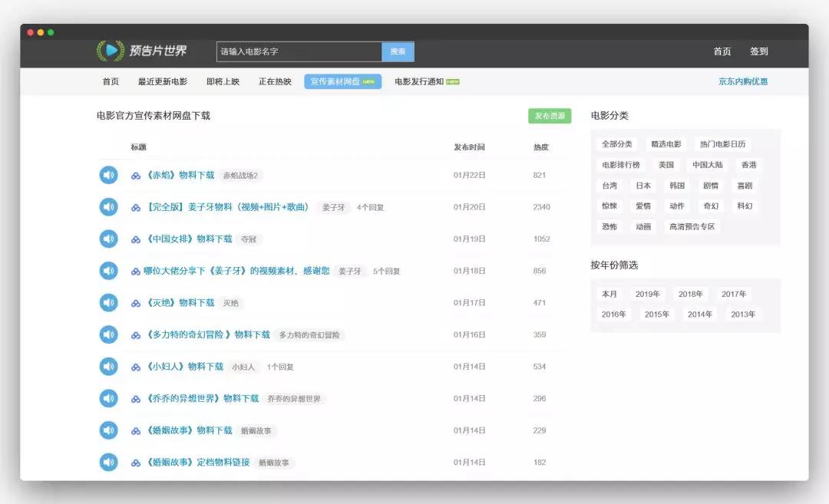The width and height of the screenshot is (829, 504).
Task: Click the megaphone icon beside 《赤焰》物料下载
Action: tap(108, 174)
